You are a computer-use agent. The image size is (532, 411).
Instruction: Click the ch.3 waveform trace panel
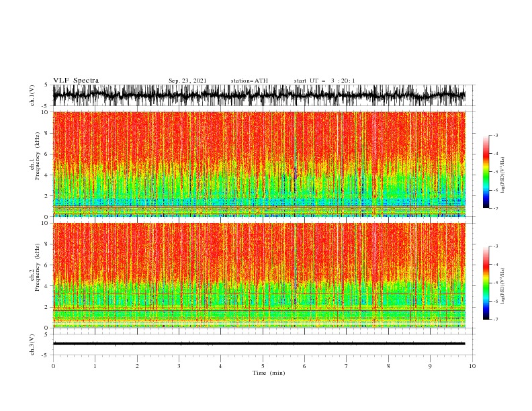point(263,345)
